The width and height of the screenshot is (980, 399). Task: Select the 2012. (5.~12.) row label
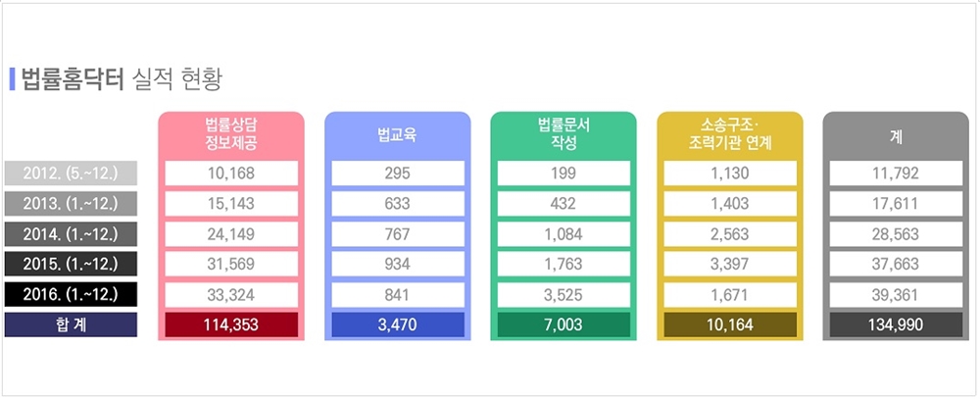(71, 174)
